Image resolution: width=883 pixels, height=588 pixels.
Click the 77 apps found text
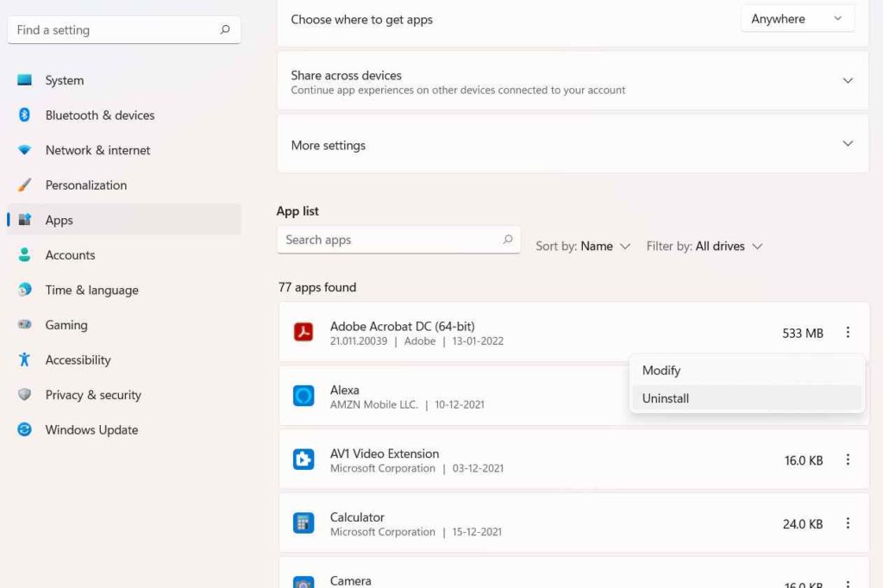(317, 287)
